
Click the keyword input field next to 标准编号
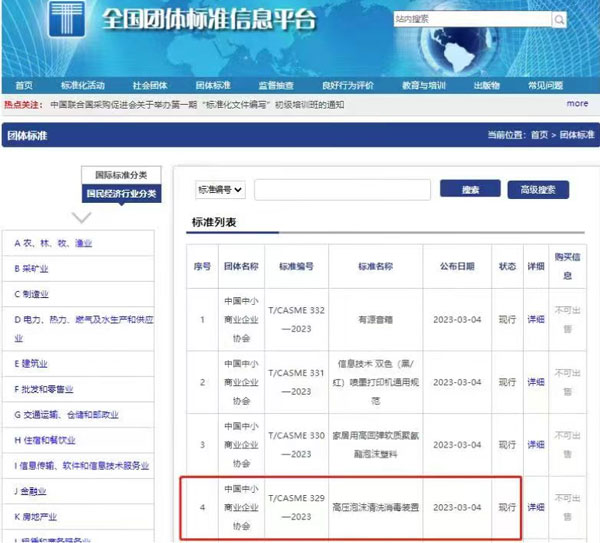click(341, 189)
